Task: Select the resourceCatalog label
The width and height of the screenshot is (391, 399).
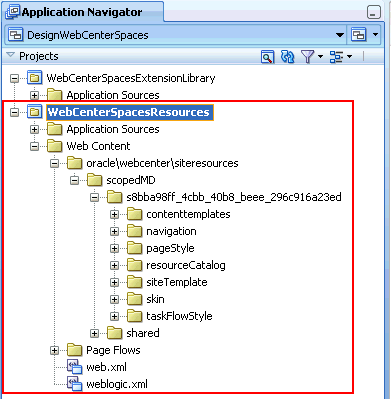Action: 186,266
